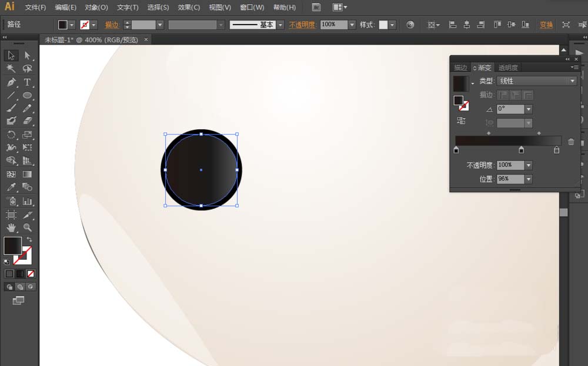
Task: Select the Scale tool
Action: point(28,135)
